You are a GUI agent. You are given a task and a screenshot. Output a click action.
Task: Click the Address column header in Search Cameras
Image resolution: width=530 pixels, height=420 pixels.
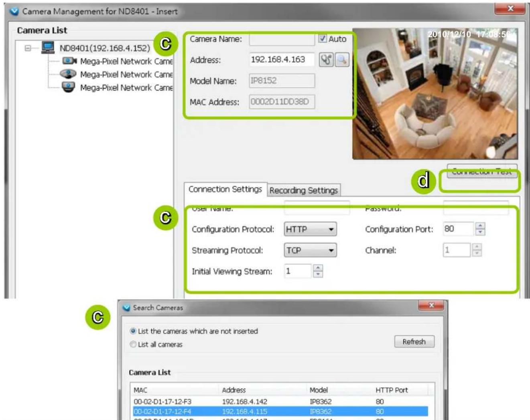(263, 390)
